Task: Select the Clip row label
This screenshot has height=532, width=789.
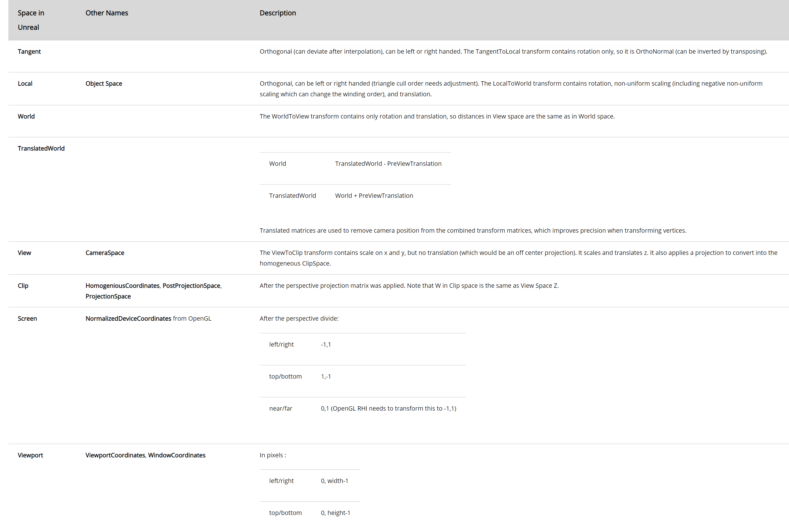Action: click(x=23, y=286)
